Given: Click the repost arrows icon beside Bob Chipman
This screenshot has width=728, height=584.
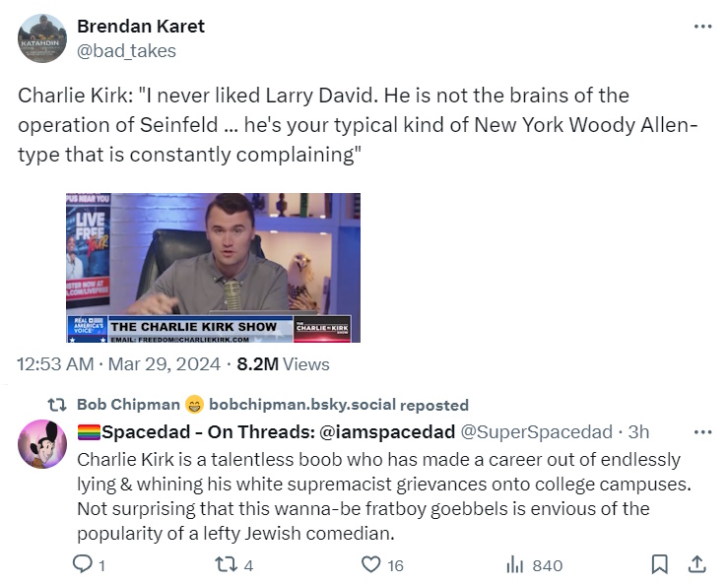Looking at the screenshot, I should 57,405.
